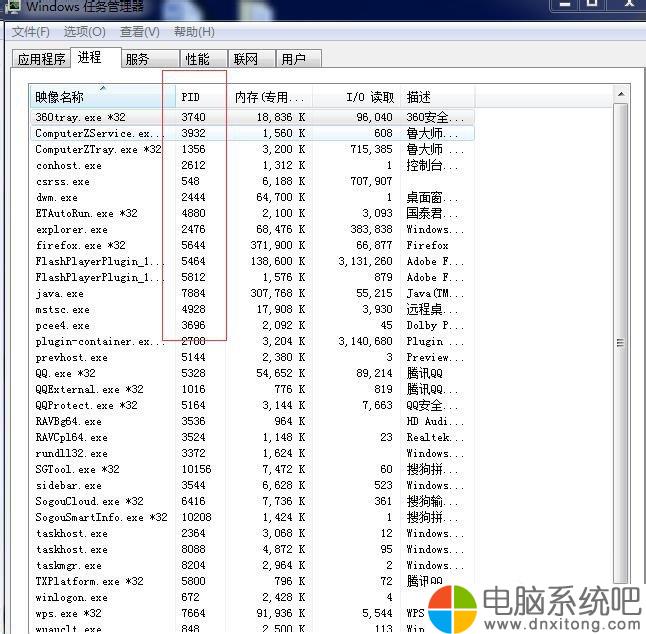
Task: Sort by 映像名称 column header
Action: pyautogui.click(x=103, y=97)
